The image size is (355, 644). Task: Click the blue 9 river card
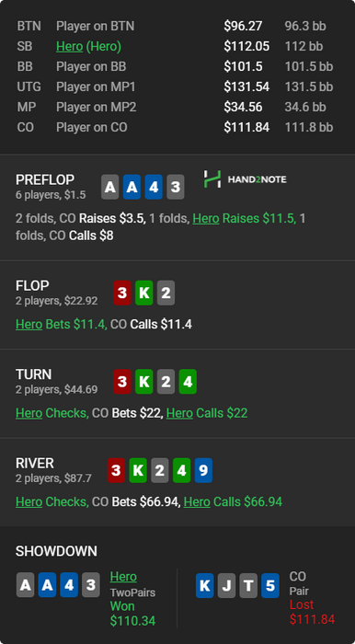click(203, 470)
